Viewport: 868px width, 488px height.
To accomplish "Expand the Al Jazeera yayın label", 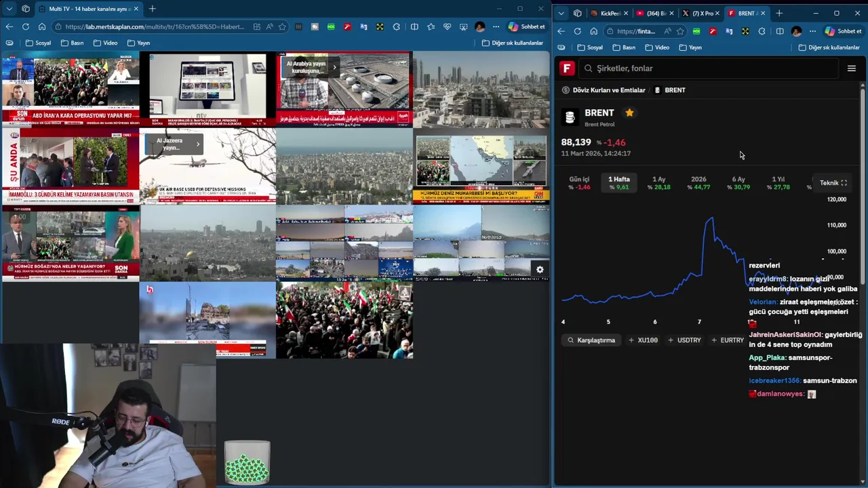I will tap(172, 144).
